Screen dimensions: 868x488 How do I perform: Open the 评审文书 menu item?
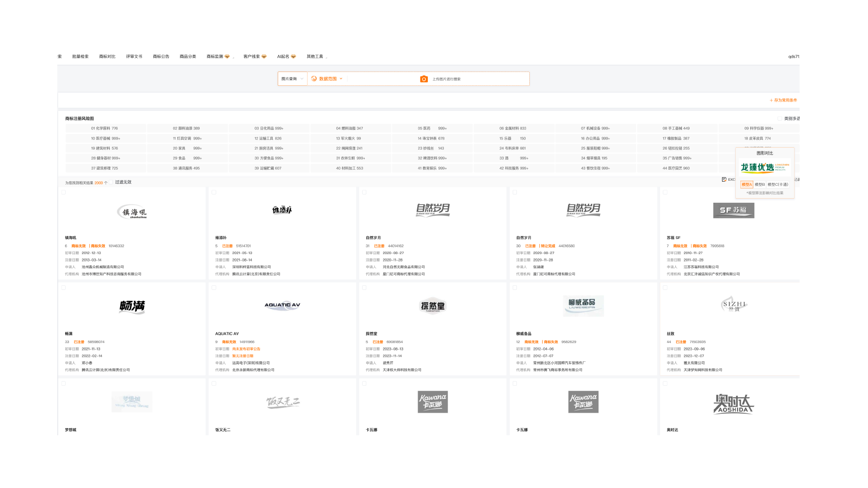point(134,56)
